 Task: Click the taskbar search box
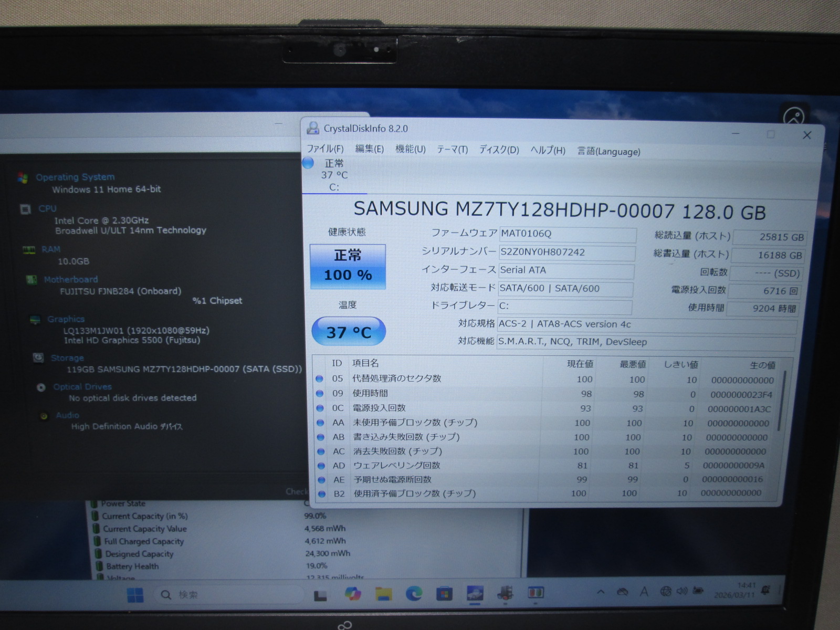click(x=229, y=595)
